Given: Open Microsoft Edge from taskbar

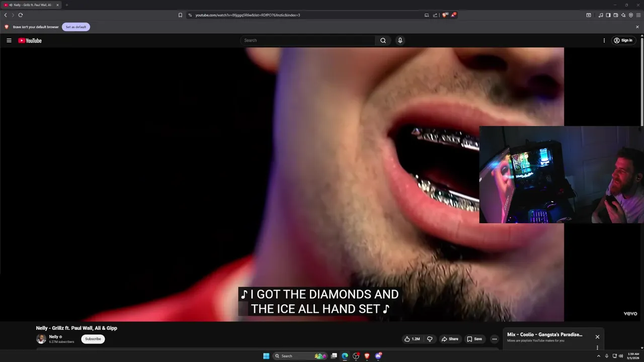Looking at the screenshot, I should pyautogui.click(x=345, y=356).
